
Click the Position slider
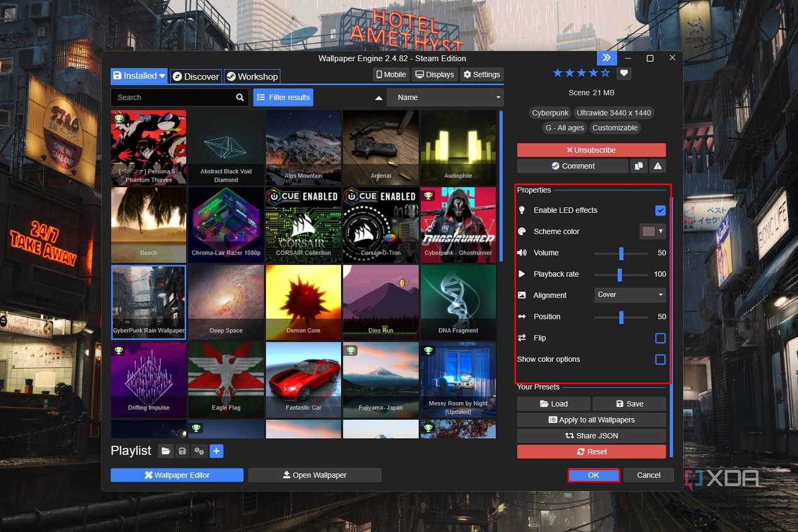(x=621, y=316)
